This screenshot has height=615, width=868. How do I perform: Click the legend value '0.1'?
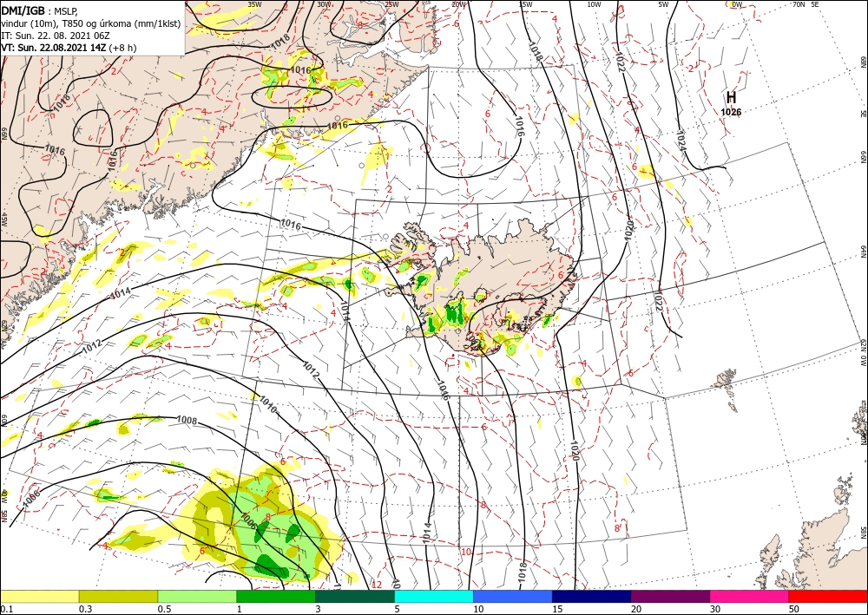pyautogui.click(x=5, y=609)
